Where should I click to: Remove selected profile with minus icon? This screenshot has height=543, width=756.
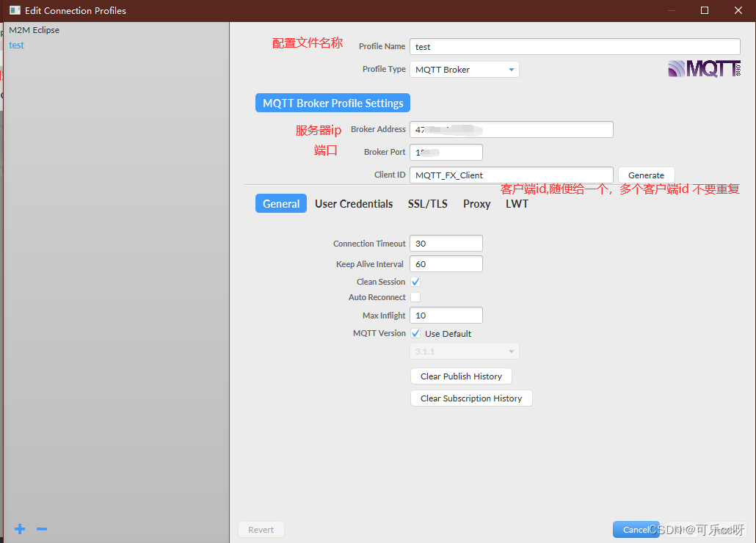(42, 529)
